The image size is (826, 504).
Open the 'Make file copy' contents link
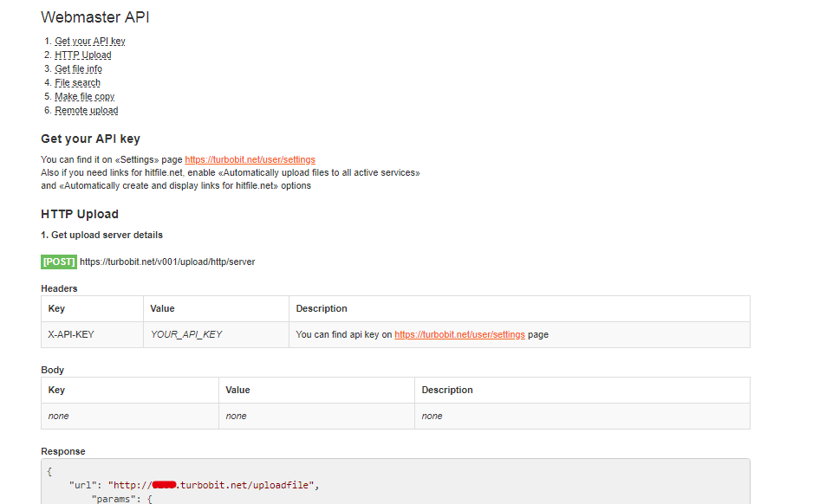[84, 96]
